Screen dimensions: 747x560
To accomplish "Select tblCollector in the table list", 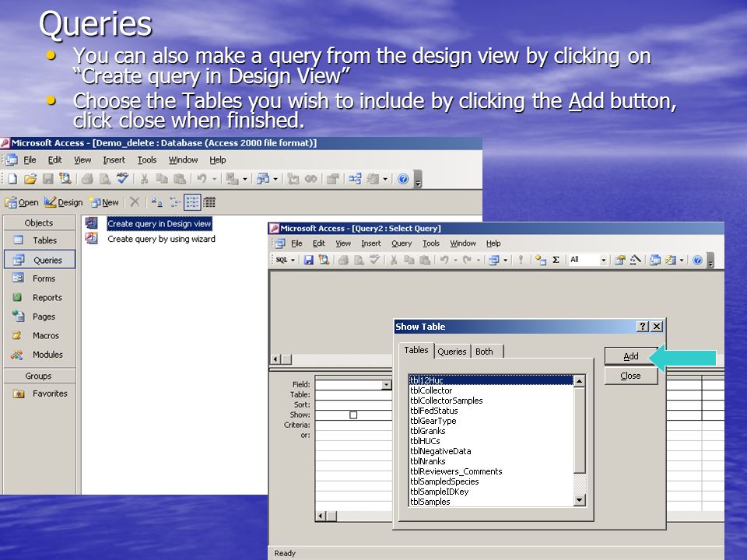I will [431, 390].
